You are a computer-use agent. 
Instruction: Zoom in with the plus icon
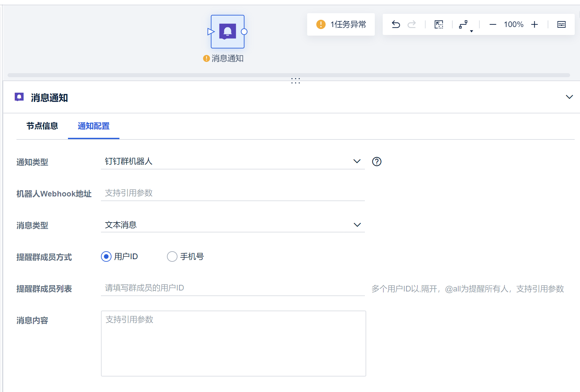[x=534, y=24]
